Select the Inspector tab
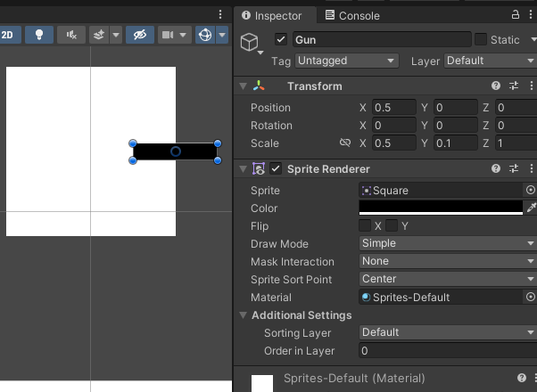Viewport: 537px width, 392px height. pos(272,15)
